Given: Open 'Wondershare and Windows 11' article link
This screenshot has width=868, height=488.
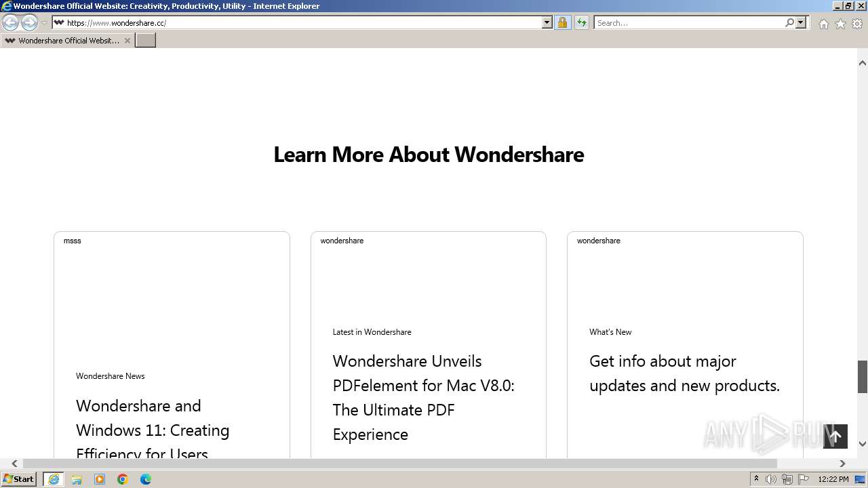Looking at the screenshot, I should pos(153,430).
